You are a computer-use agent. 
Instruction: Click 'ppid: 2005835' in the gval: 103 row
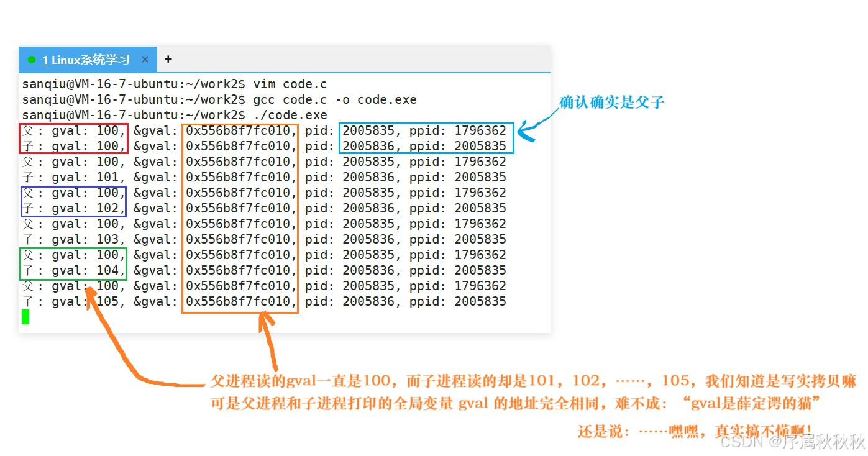click(x=458, y=239)
